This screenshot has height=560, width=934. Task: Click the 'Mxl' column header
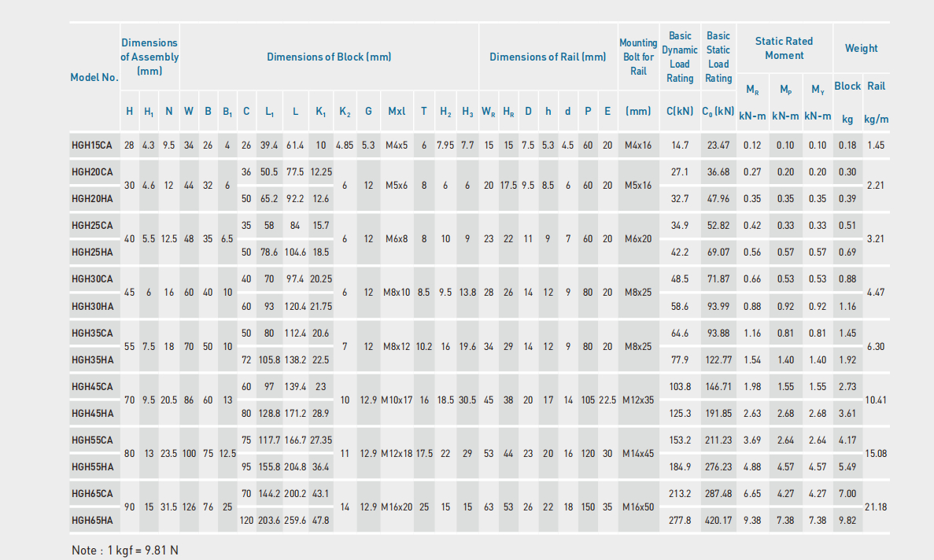pyautogui.click(x=397, y=111)
